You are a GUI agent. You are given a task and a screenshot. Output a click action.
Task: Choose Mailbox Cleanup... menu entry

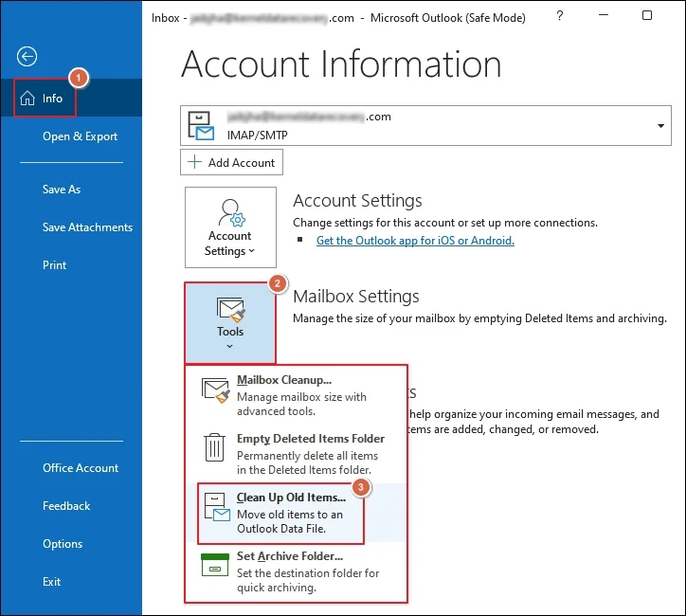tap(297, 395)
